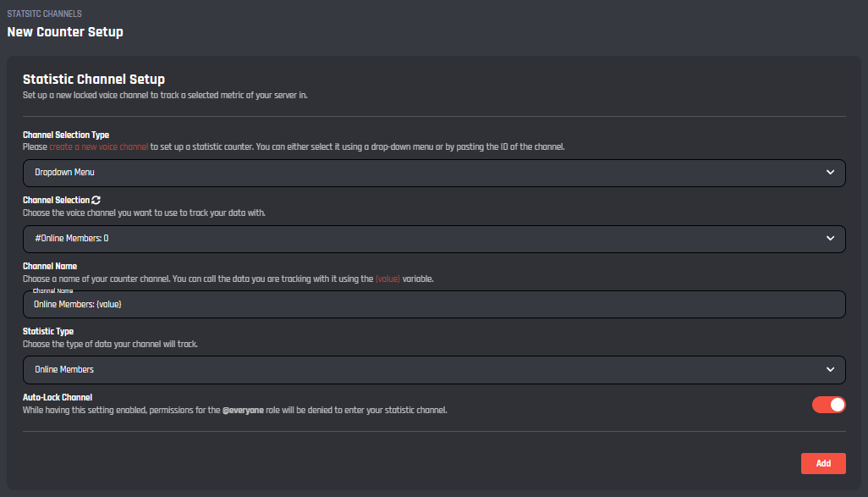This screenshot has width=868, height=497.
Task: Click the 'Auto-Lock Channel' label
Action: pyautogui.click(x=58, y=397)
